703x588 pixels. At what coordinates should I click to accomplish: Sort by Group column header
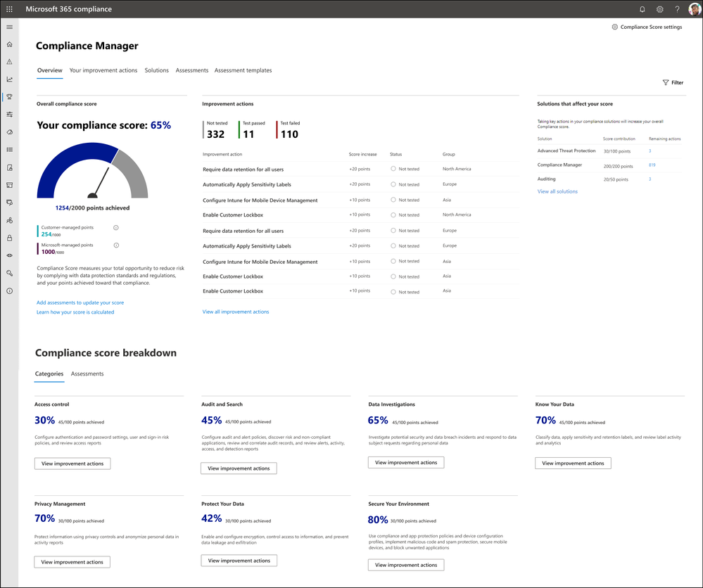click(449, 154)
